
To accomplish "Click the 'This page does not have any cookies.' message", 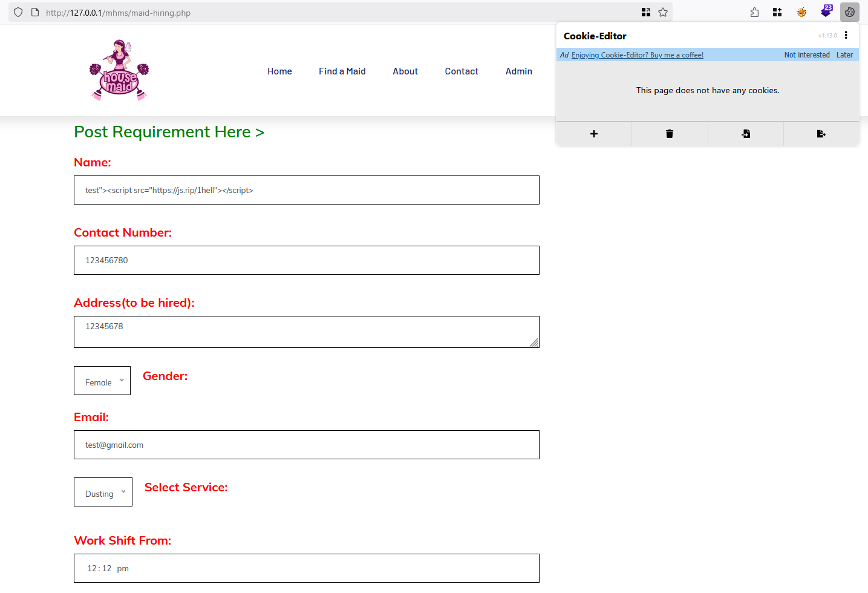I will coord(708,90).
